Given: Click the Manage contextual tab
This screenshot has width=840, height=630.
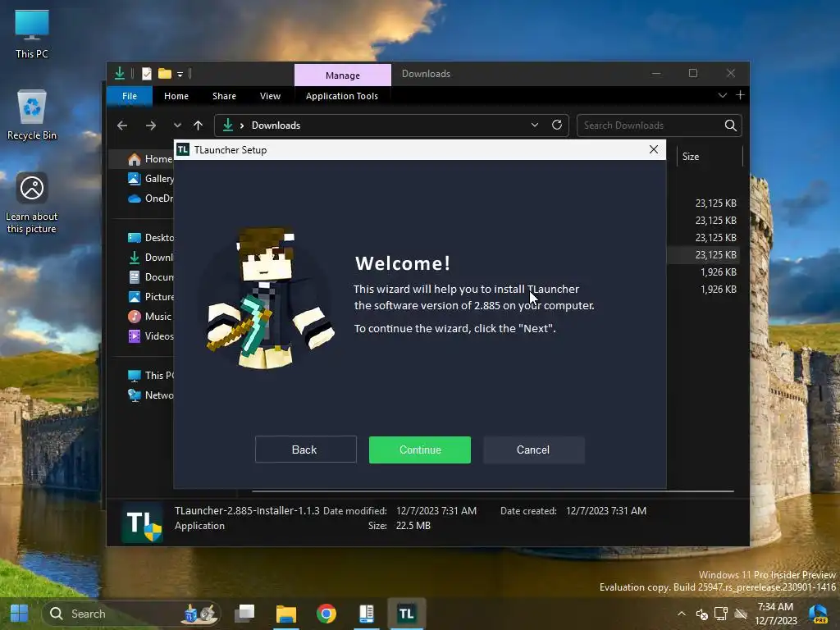Looking at the screenshot, I should 342,75.
